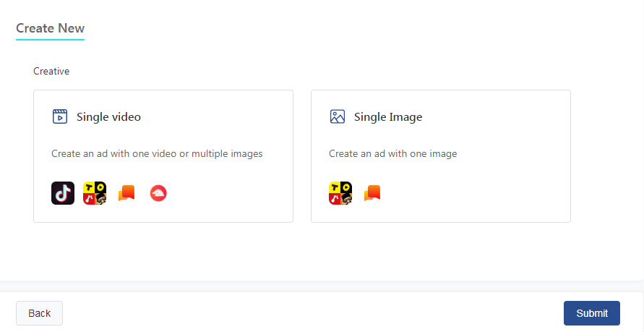Click the Single Image title text
The width and height of the screenshot is (644, 332).
(x=388, y=117)
